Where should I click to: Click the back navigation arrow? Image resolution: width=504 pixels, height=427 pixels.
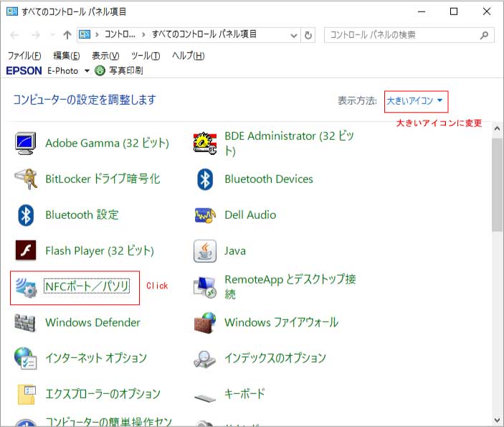(14, 34)
